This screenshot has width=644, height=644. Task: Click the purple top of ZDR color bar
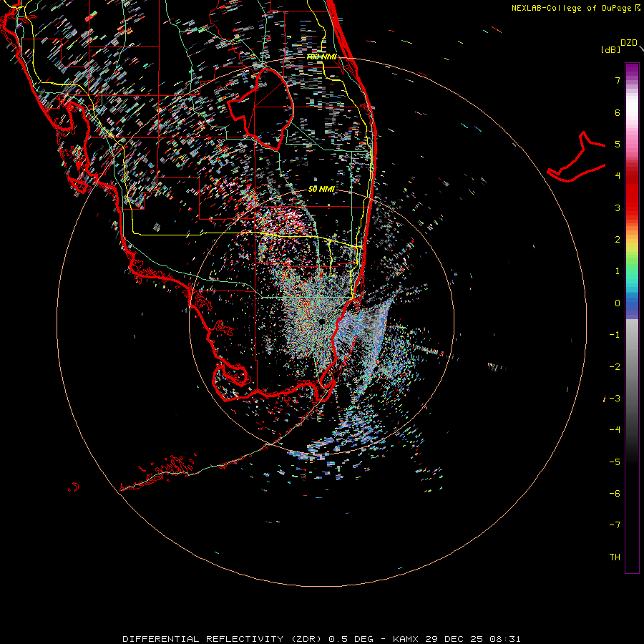tap(632, 70)
